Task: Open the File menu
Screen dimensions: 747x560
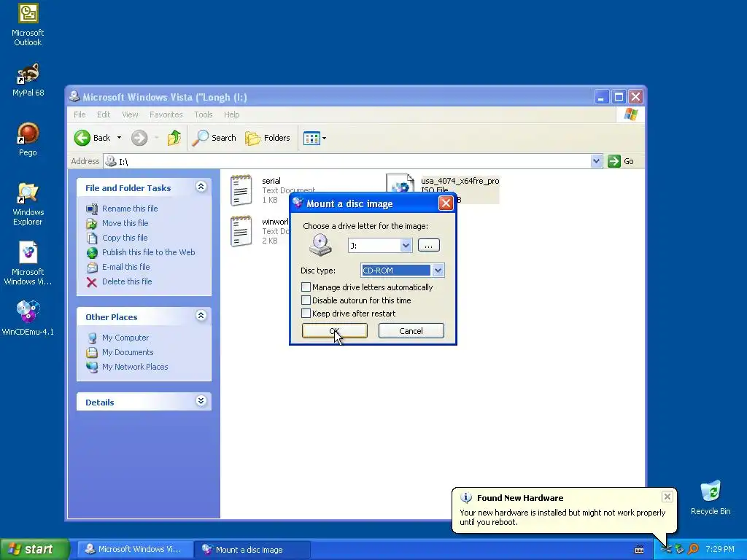Action: tap(80, 114)
